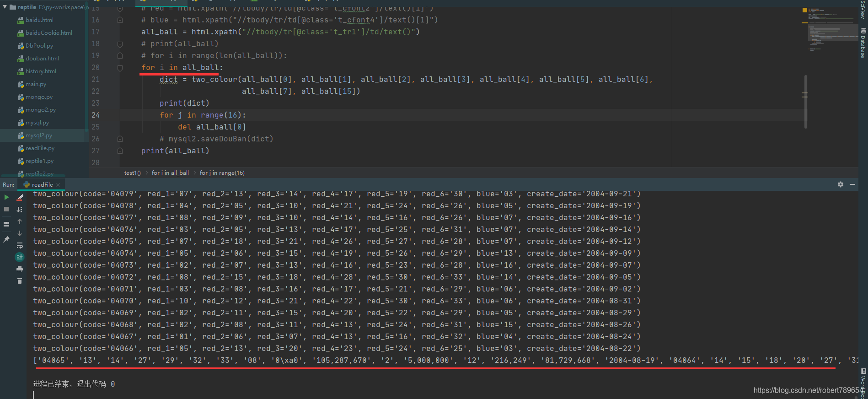Screen dimensions: 868x399
Task: Select main.py in the project tree
Action: (x=36, y=84)
